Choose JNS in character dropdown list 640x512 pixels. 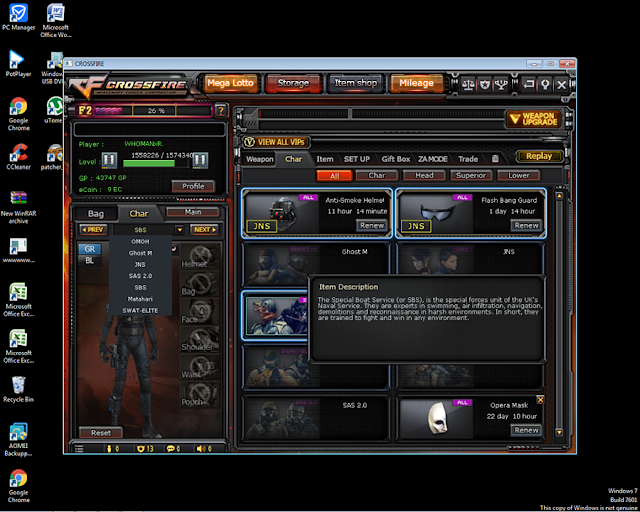point(140,265)
